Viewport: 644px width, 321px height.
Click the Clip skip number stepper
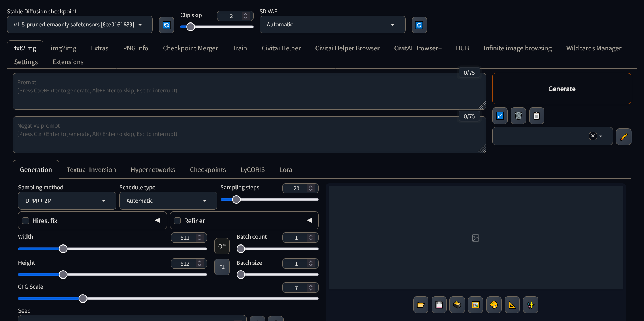pos(246,16)
